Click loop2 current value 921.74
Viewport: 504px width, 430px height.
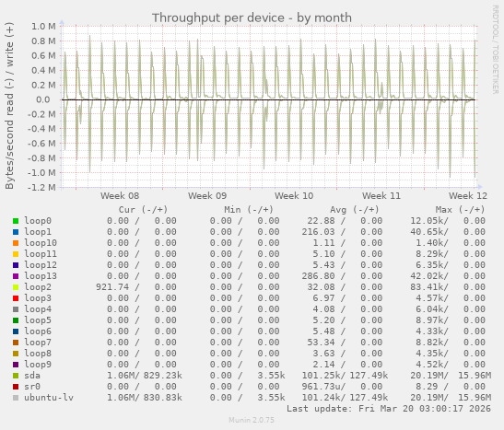(112, 286)
